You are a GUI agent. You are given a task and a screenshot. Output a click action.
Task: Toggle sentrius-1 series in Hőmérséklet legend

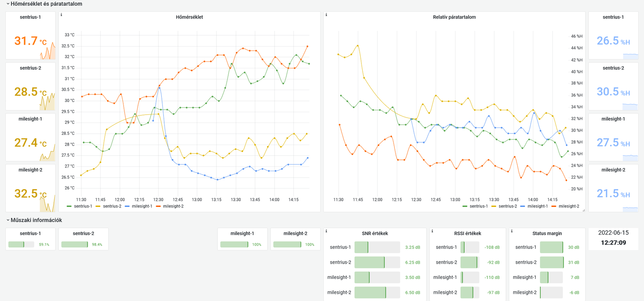pos(83,206)
